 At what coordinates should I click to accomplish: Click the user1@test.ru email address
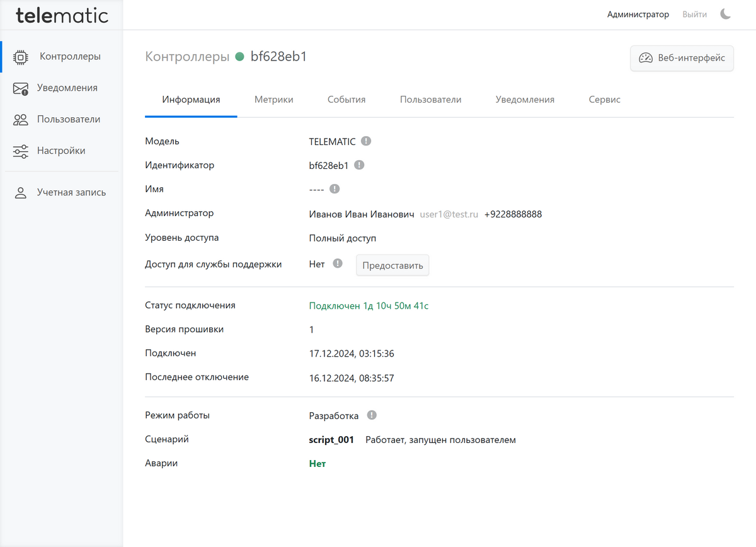pyautogui.click(x=449, y=214)
